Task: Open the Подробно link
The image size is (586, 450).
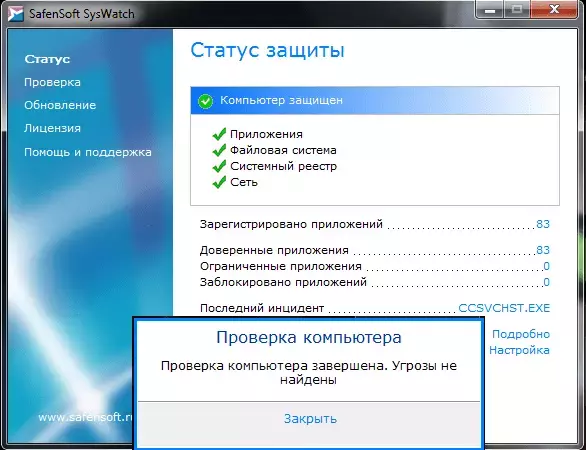Action: coord(521,334)
